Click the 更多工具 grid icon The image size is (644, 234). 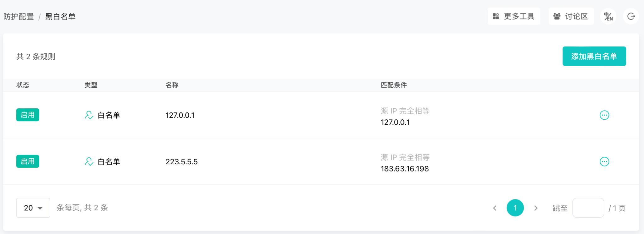pos(496,16)
